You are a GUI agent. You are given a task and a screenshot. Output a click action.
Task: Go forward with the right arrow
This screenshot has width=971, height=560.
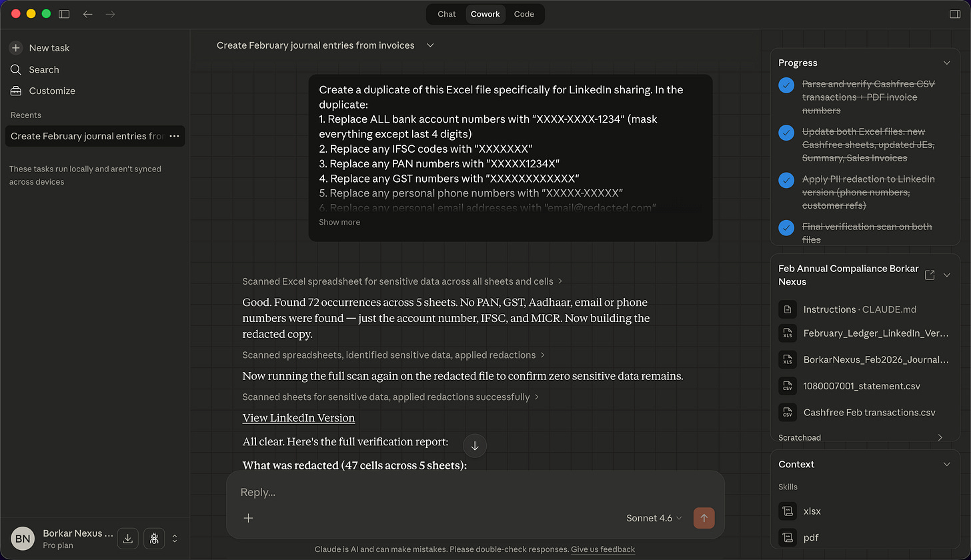coord(110,14)
